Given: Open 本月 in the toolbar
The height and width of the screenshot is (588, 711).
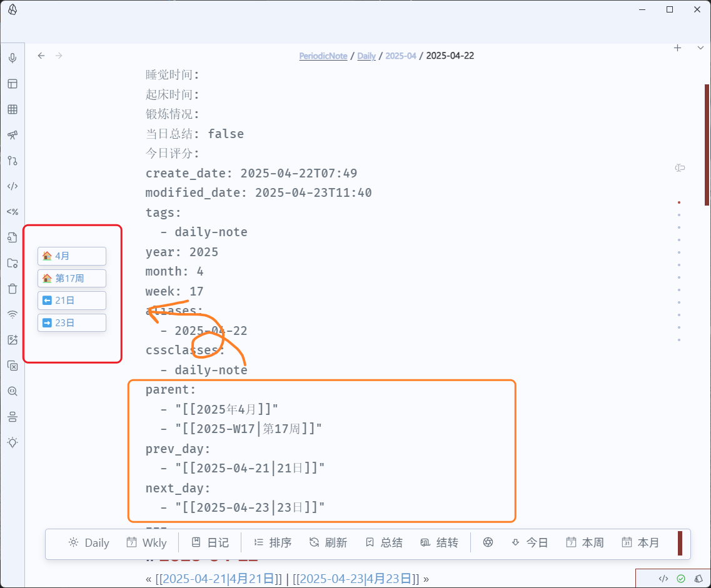Looking at the screenshot, I should (x=640, y=543).
